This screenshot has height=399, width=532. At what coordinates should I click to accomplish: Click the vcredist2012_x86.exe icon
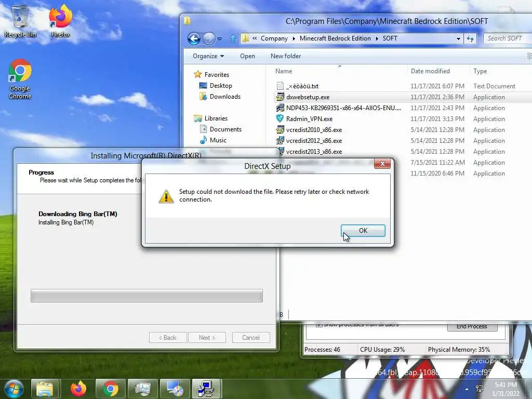click(280, 140)
